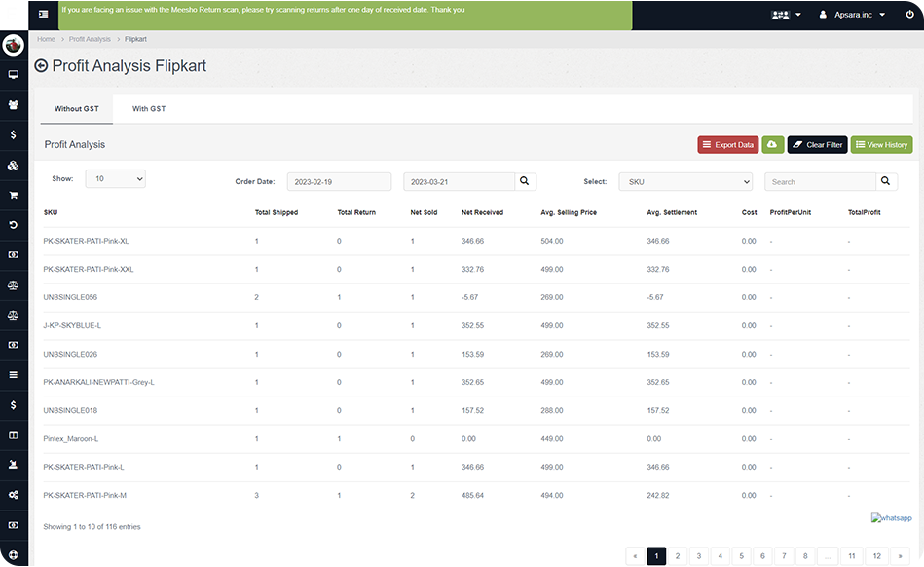Go to page 12 in pagination
Screen dimensions: 924x567
click(877, 556)
